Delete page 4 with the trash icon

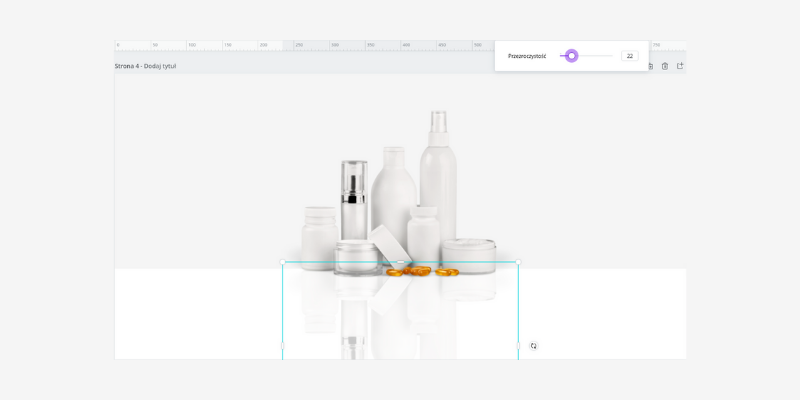(665, 66)
